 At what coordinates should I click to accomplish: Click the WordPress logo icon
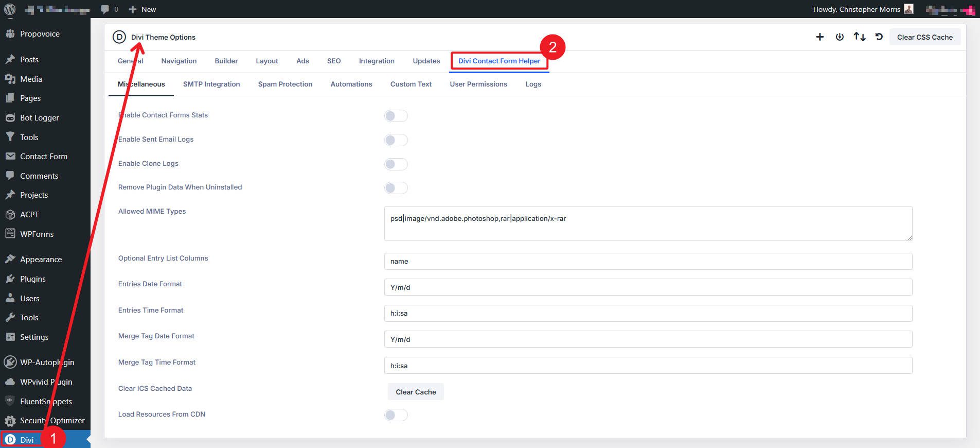[9, 9]
